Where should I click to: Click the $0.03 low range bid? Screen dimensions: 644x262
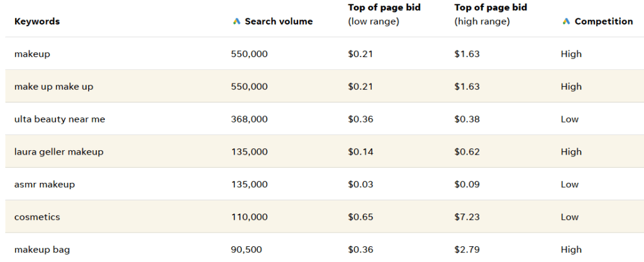[x=360, y=185]
